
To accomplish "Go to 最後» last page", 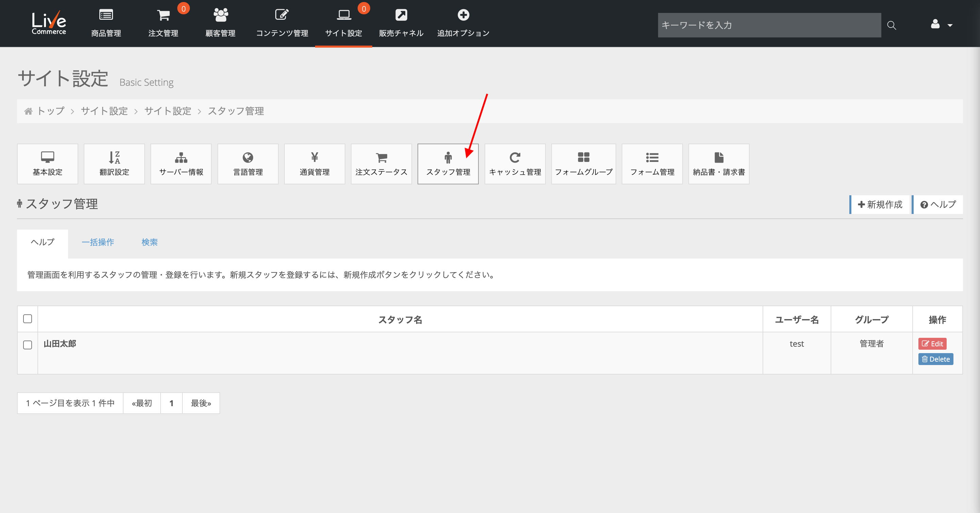I will coord(201,403).
